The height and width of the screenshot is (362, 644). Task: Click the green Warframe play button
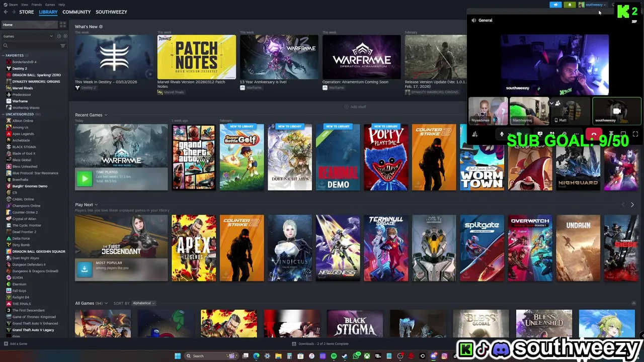[85, 178]
